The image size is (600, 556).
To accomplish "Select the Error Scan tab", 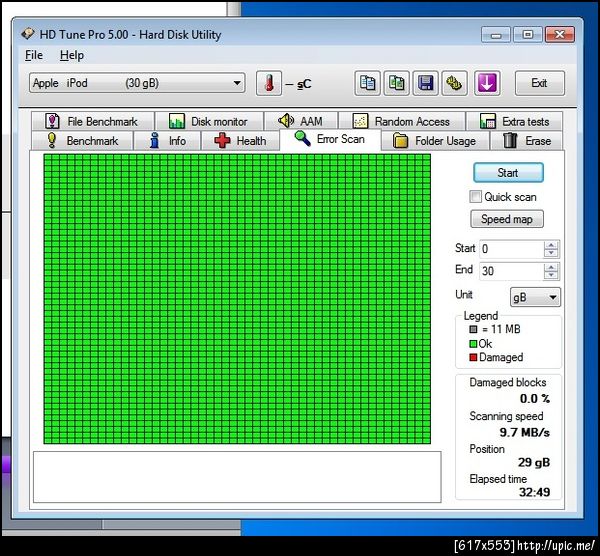I will 330,139.
